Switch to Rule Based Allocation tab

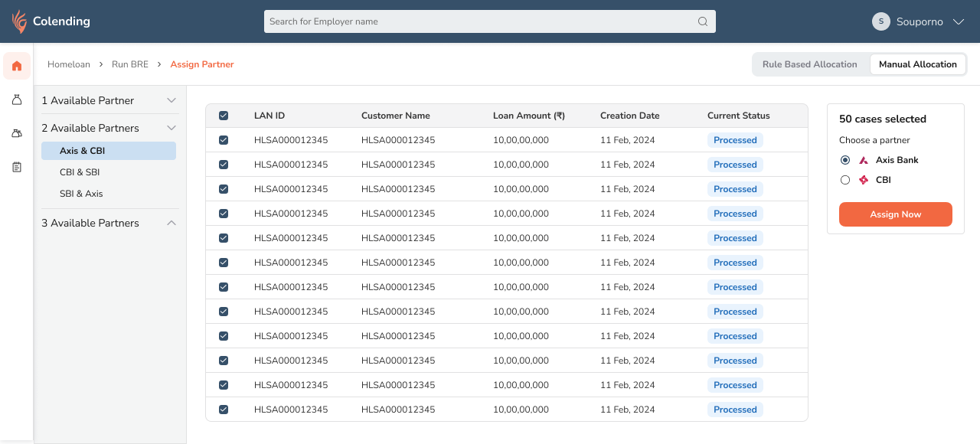810,64
